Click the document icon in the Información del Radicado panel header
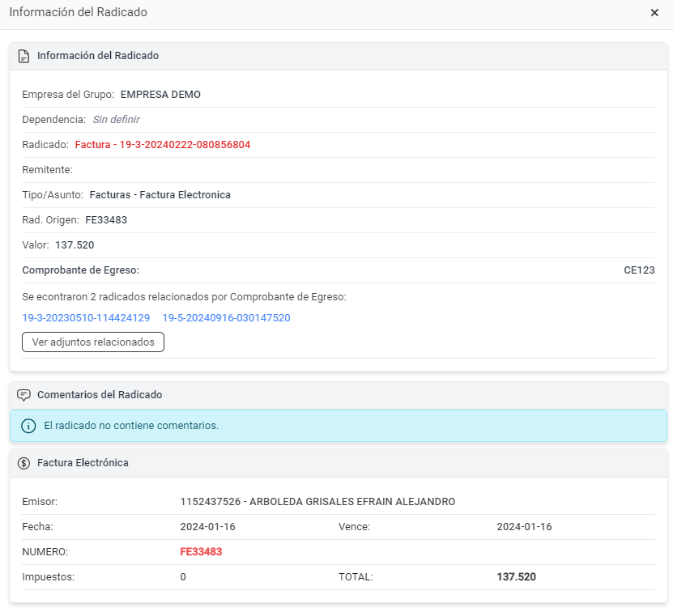 pos(24,56)
